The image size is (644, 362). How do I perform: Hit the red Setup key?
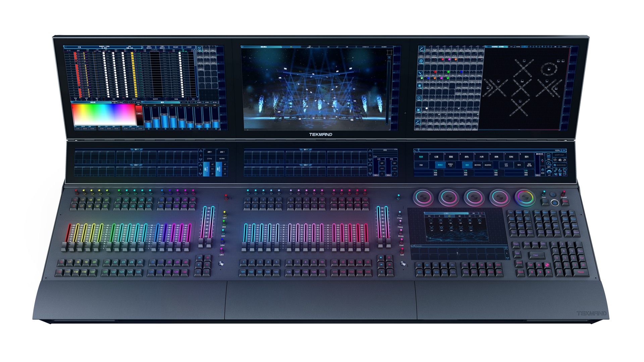tap(565, 201)
